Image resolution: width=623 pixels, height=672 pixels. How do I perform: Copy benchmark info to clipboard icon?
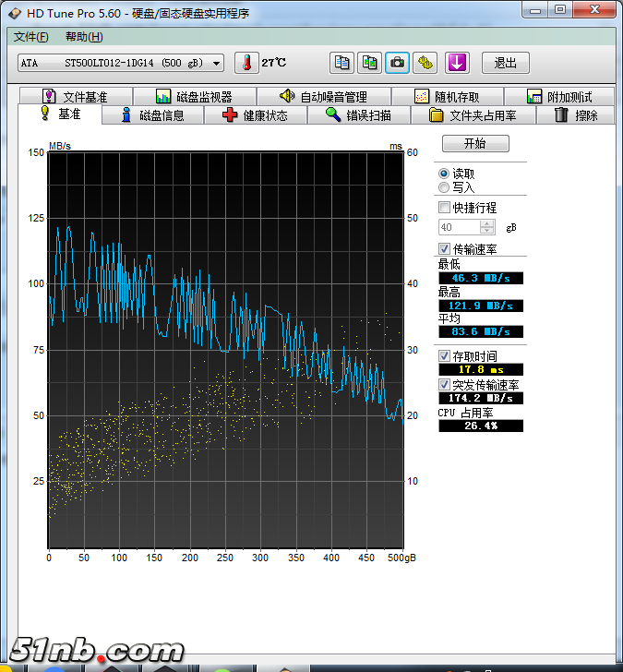[342, 63]
